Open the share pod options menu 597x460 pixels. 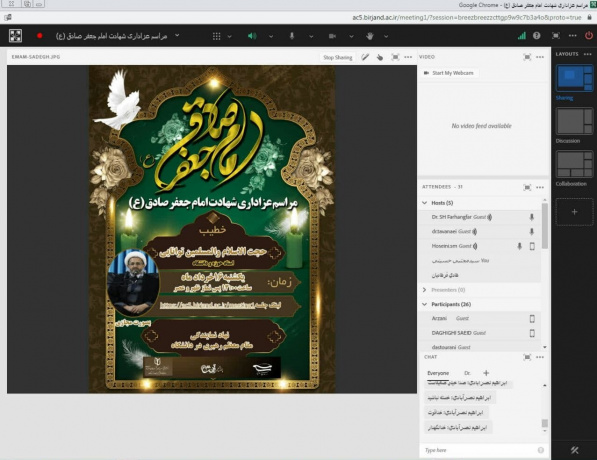408,57
